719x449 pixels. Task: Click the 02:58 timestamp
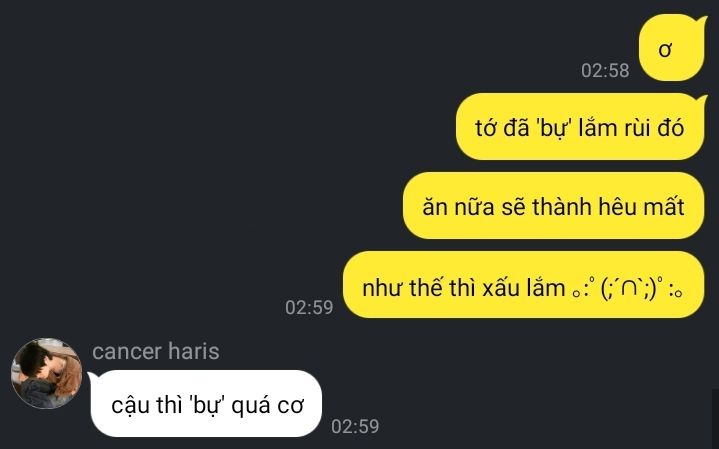tap(605, 71)
